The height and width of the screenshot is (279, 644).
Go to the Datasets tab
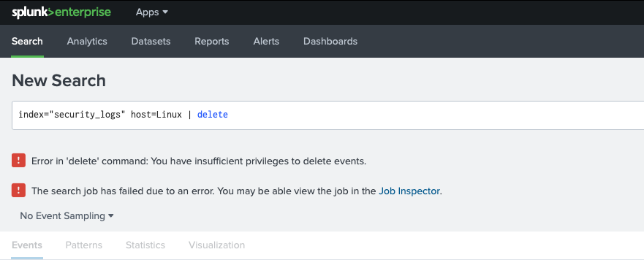pos(151,41)
